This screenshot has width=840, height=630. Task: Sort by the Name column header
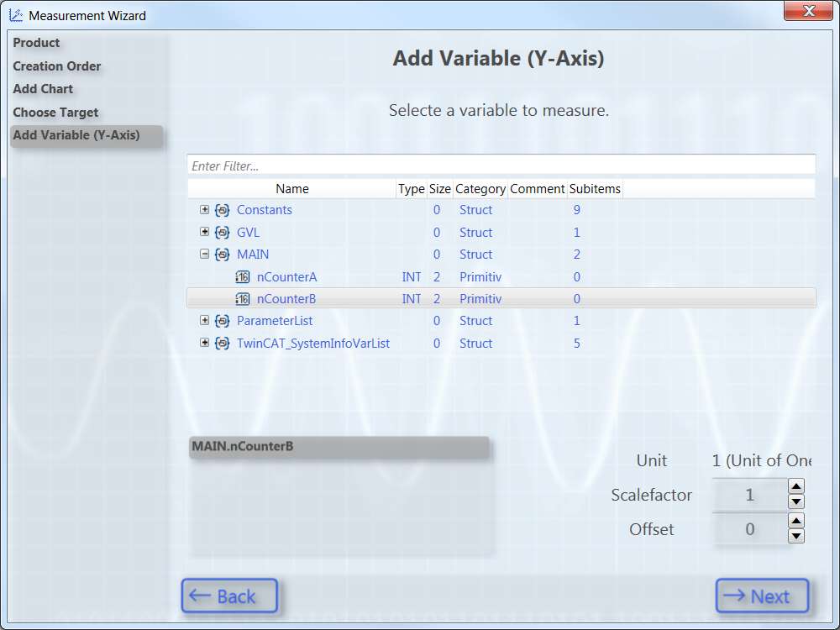pyautogui.click(x=292, y=188)
